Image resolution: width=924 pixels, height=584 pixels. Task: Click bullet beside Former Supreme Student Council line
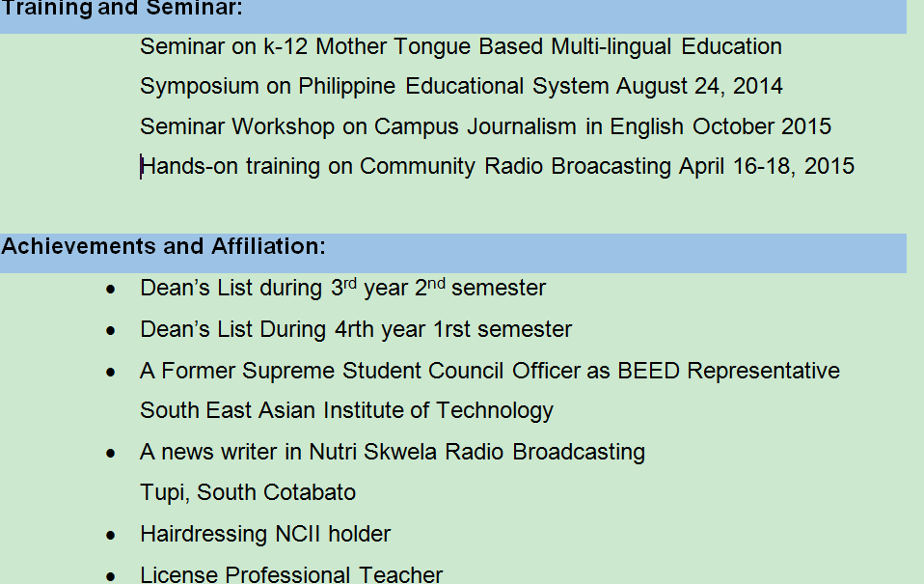coord(113,372)
